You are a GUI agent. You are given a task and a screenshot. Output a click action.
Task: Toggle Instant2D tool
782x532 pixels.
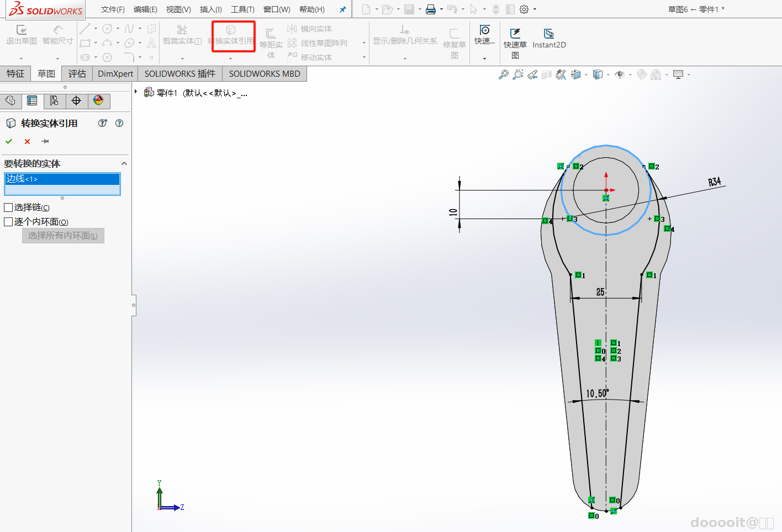click(548, 38)
